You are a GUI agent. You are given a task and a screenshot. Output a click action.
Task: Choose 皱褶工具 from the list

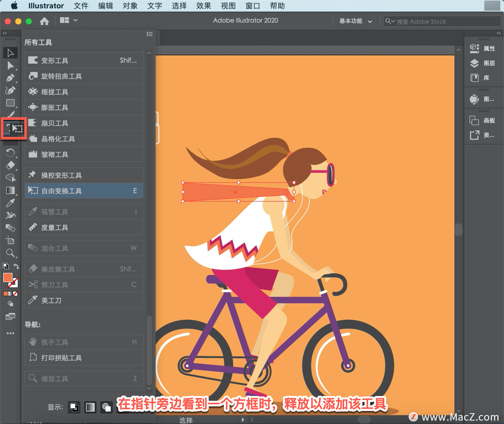coord(84,154)
